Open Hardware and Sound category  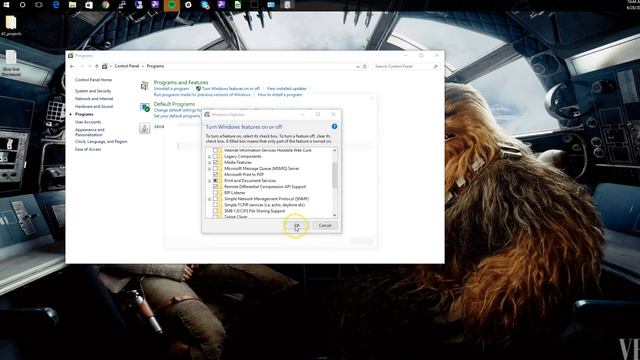point(94,107)
